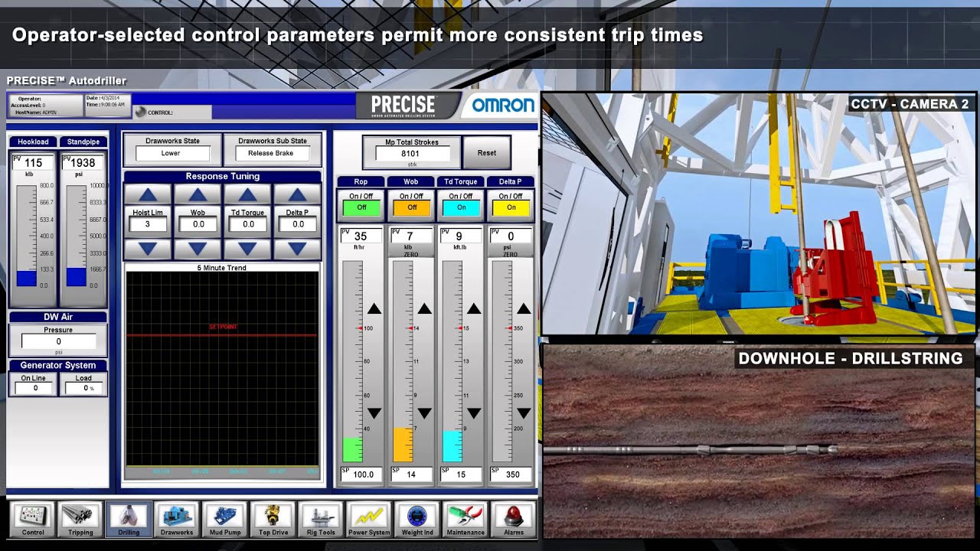
Task: Raise Rop setpoint with black up arrow
Action: 374,308
